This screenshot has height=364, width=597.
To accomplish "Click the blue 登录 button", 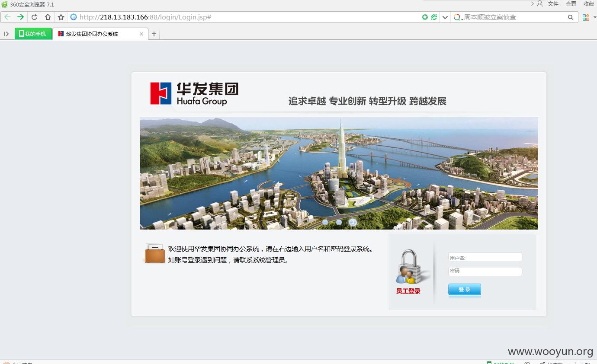I will tap(465, 290).
